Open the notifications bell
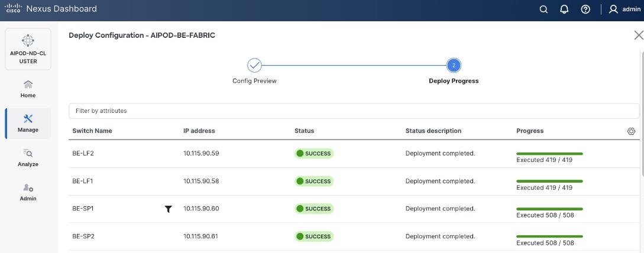 (x=564, y=9)
